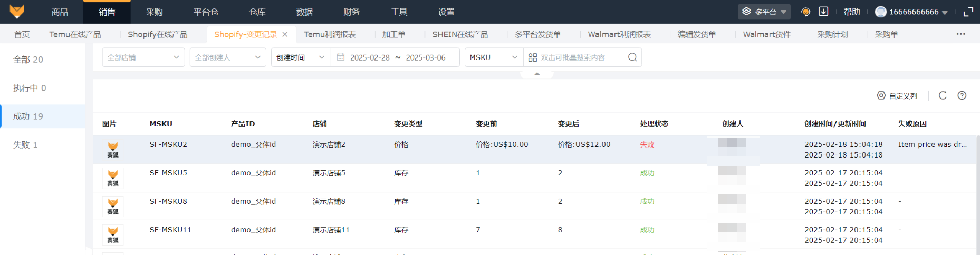The image size is (980, 255).
Task: Open the 财务 top menu
Action: [x=351, y=12]
